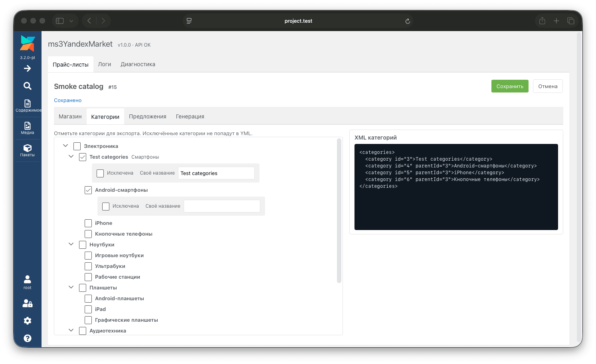Check Игровые ноутбуки checkbox
The height and width of the screenshot is (364, 596).
click(88, 256)
